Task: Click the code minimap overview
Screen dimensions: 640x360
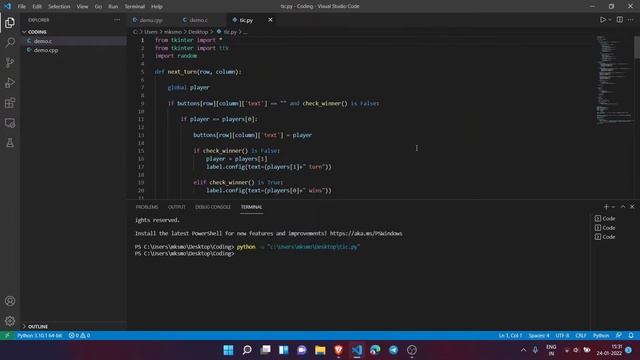Action: coord(613,79)
